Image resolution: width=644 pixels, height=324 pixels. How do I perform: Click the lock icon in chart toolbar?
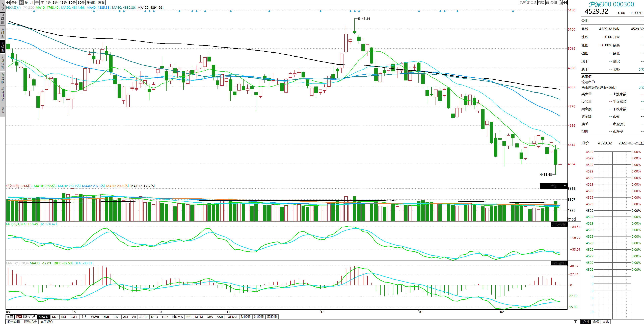[560, 3]
